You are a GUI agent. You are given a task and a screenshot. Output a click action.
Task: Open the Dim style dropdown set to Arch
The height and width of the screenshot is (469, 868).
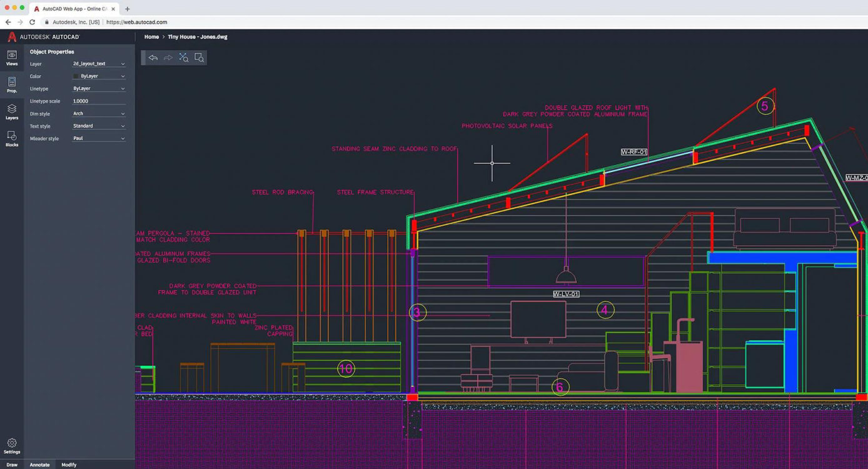point(98,113)
